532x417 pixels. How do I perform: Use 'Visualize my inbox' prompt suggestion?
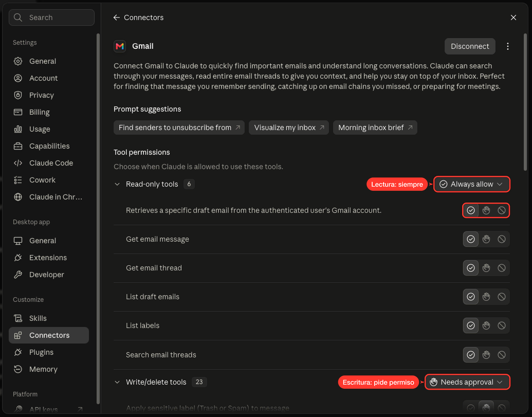pos(289,128)
